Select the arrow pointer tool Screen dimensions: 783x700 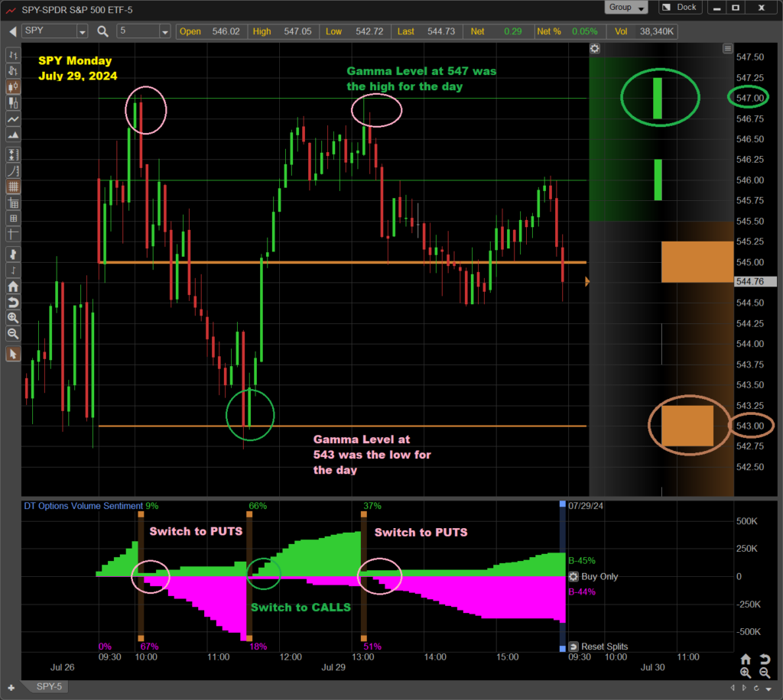point(13,354)
